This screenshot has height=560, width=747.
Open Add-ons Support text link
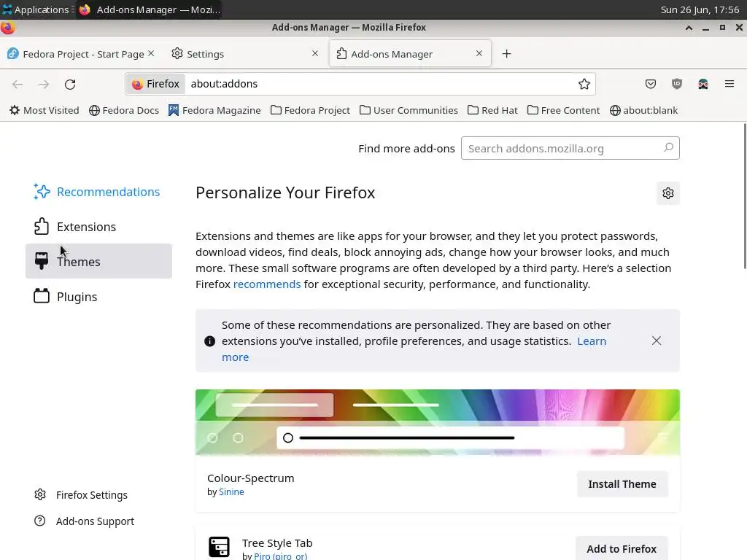[x=96, y=521]
